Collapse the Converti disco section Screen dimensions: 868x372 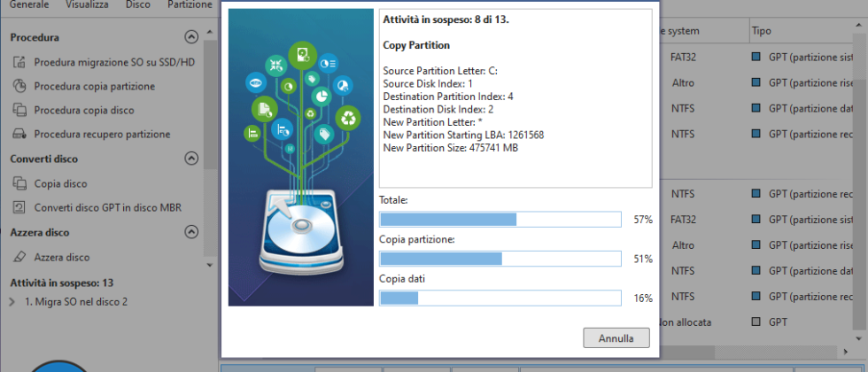pos(191,159)
